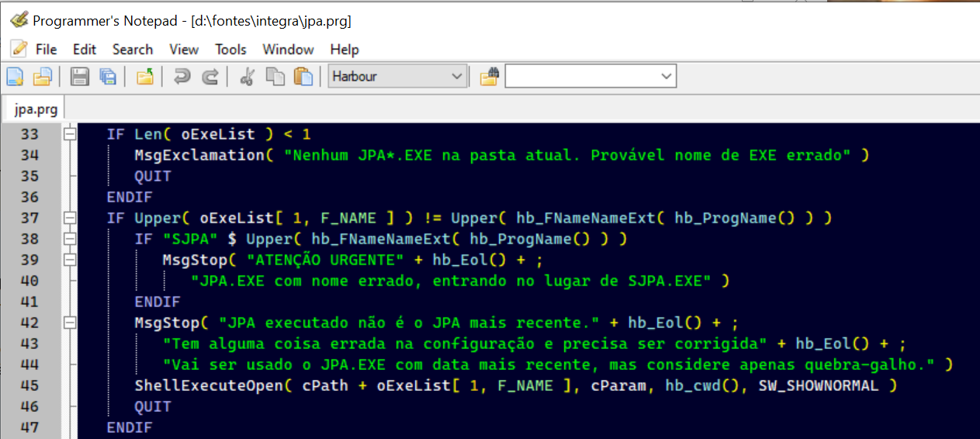Click the notepad icon beside File menu
This screenshot has width=980, height=439.
coord(19,49)
